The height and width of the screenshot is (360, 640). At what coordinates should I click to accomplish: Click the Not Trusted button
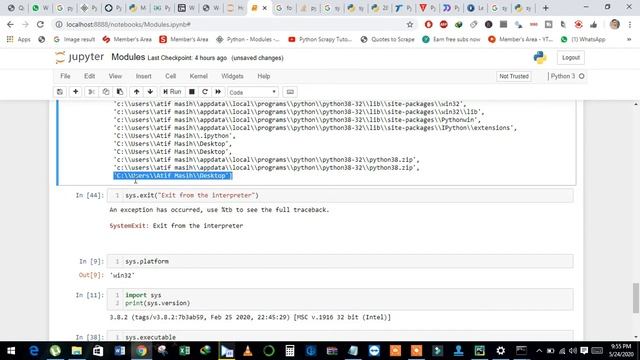click(514, 76)
